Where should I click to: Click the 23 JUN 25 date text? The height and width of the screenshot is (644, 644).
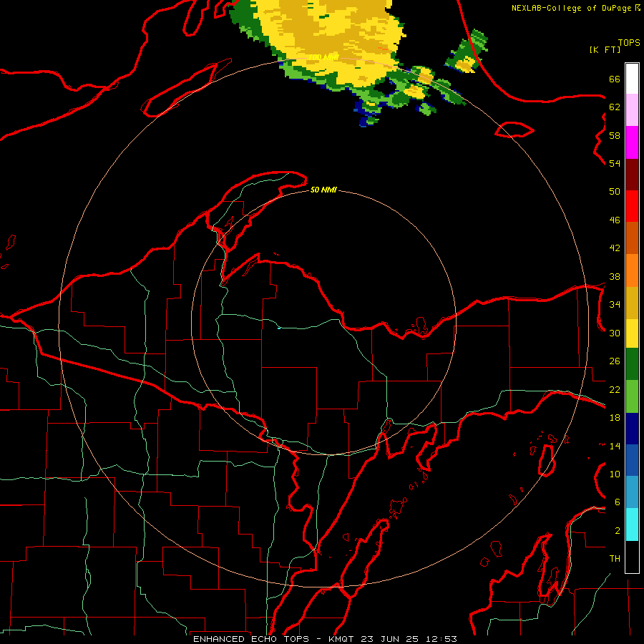389,639
